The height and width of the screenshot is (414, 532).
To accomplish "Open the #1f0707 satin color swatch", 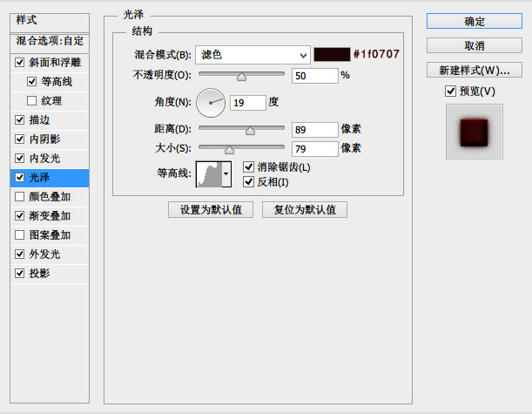I will point(332,54).
